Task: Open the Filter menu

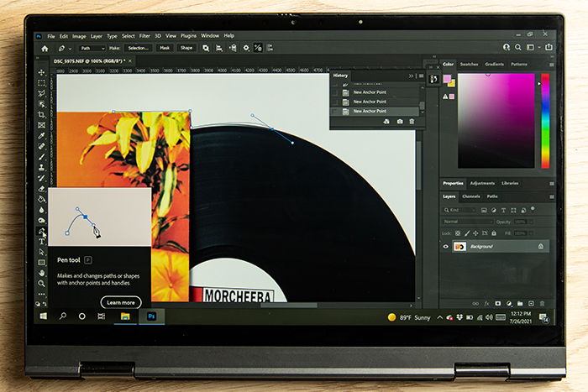Action: [x=144, y=36]
